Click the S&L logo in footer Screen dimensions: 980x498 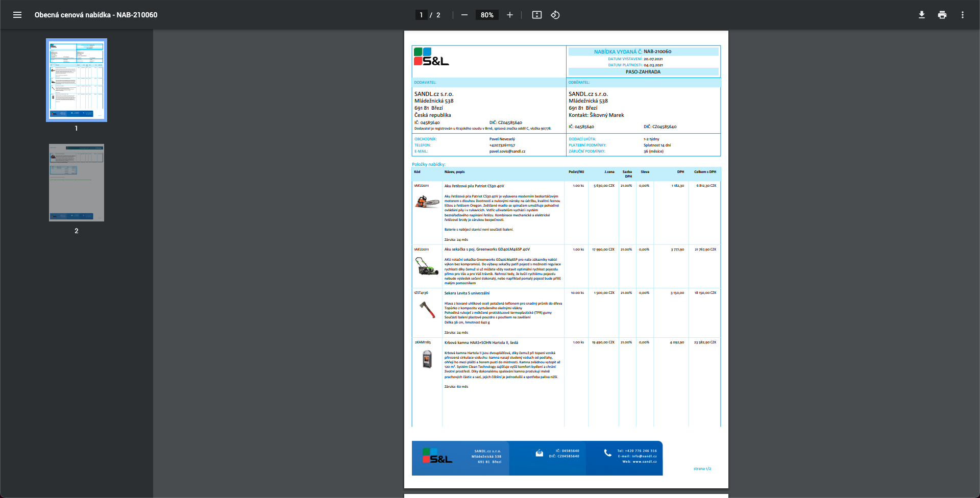(x=437, y=456)
